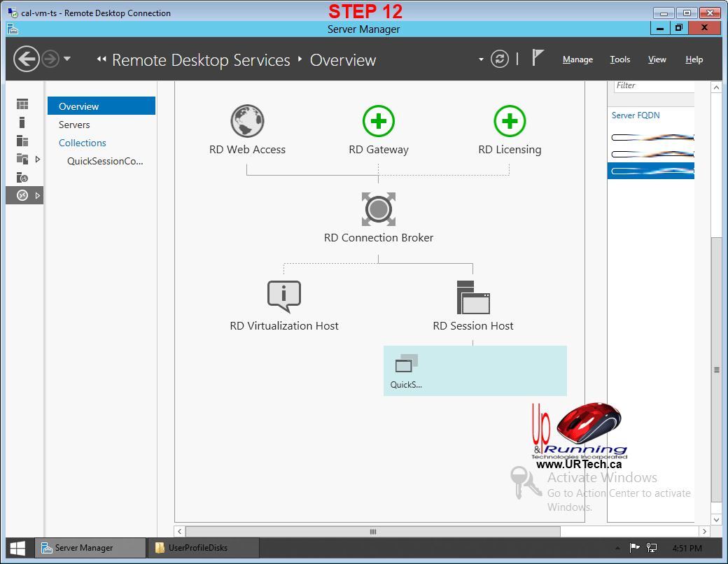Image resolution: width=728 pixels, height=564 pixels.
Task: Click the RD Virtualization Host icon
Action: click(x=283, y=297)
